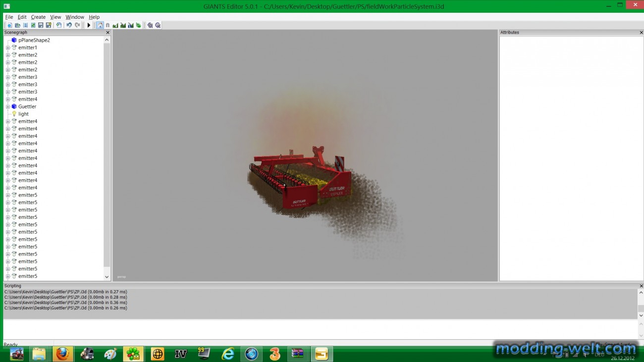The width and height of the screenshot is (644, 362).
Task: Click the Open file toolbar icon
Action: click(x=17, y=25)
